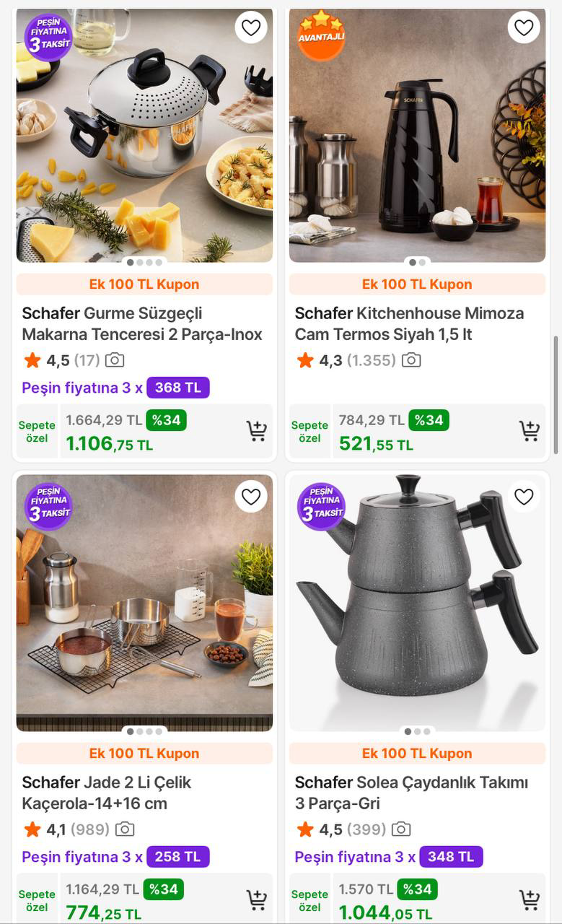Viewport: 562px width, 924px height.
Task: Click the page scrollbar on the right
Action: (x=556, y=394)
